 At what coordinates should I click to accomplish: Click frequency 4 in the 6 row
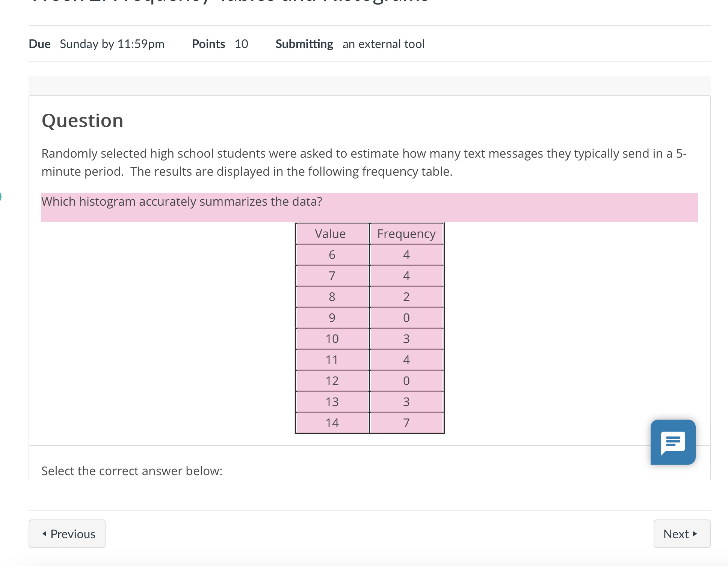click(406, 255)
